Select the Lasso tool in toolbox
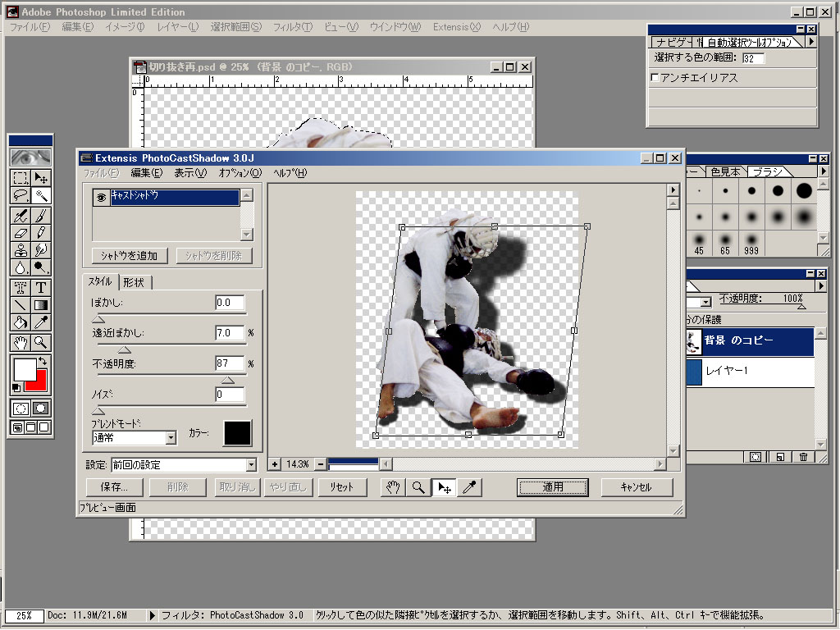This screenshot has width=840, height=630. (x=21, y=195)
